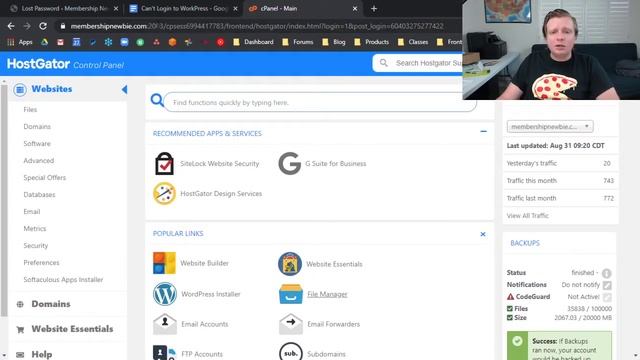Open Special Offers in the sidebar
Viewport: 640px width, 360px height.
click(x=44, y=178)
